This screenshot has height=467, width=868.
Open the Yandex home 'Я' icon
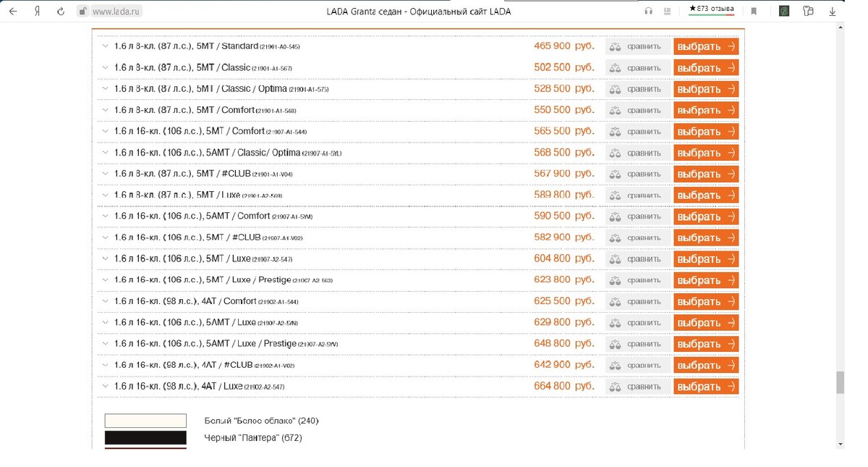tap(38, 12)
